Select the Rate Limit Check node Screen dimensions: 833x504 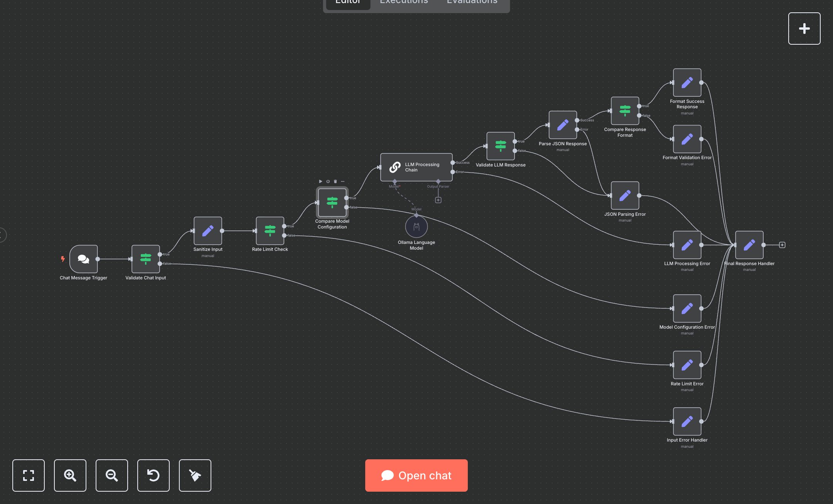click(x=270, y=231)
